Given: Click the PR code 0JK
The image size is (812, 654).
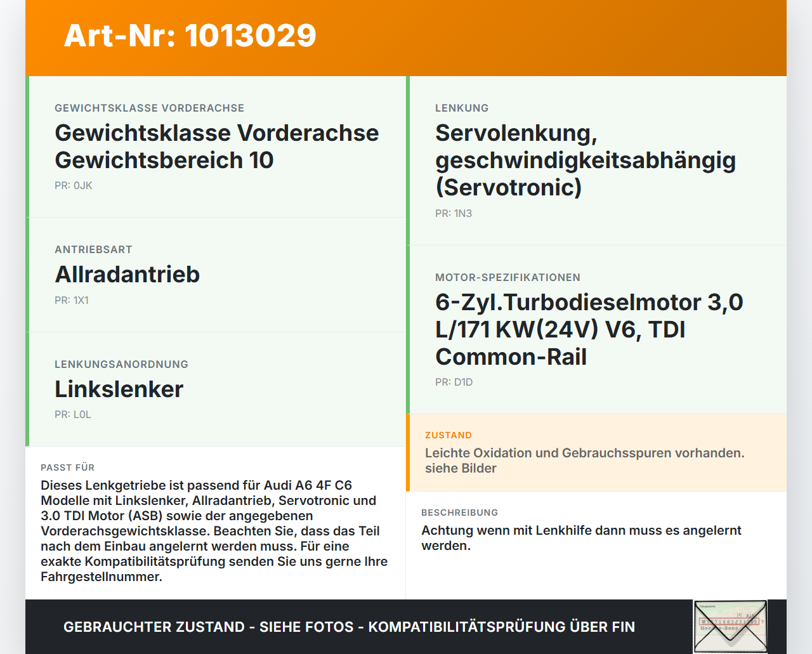Looking at the screenshot, I should (74, 185).
